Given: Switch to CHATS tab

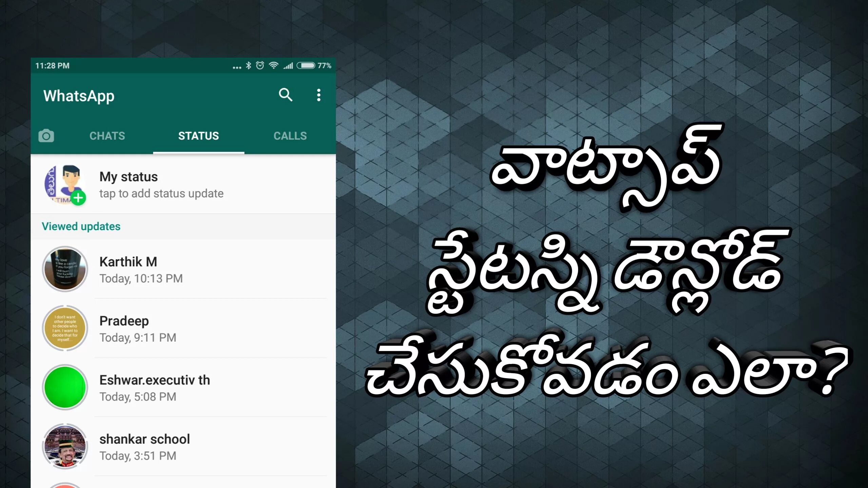Looking at the screenshot, I should click(107, 136).
